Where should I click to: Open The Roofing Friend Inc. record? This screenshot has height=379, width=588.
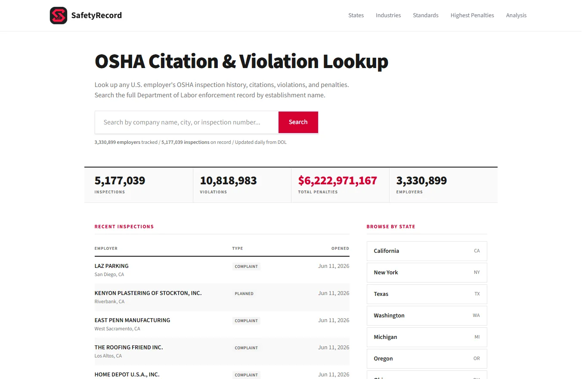tap(129, 348)
